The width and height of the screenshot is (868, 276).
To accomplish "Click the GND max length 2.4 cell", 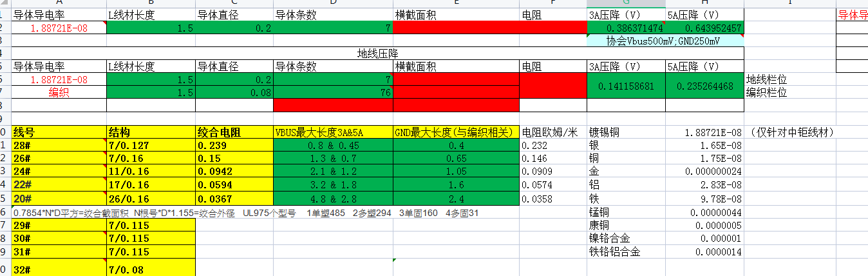I will (456, 199).
